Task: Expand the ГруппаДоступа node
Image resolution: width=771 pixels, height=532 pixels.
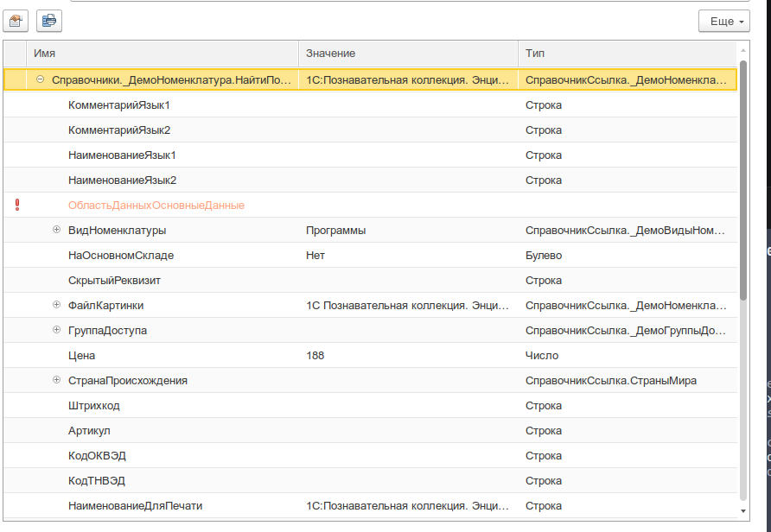Action: pos(56,330)
